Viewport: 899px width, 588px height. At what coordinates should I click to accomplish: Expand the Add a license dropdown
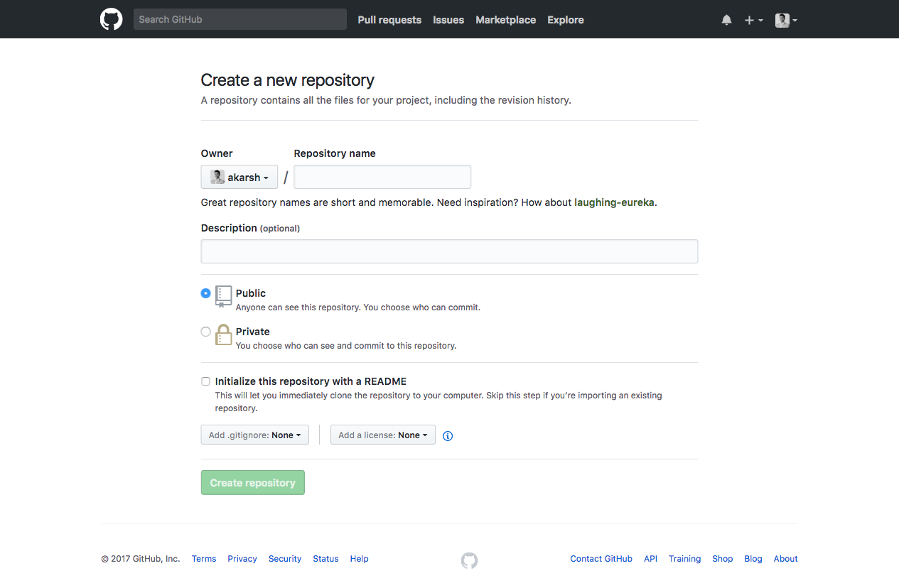383,435
